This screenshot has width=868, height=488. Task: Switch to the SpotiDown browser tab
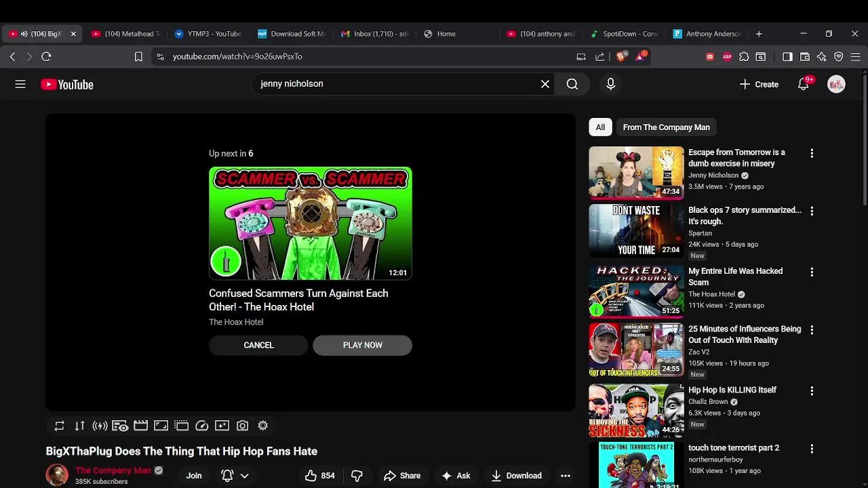click(x=625, y=34)
